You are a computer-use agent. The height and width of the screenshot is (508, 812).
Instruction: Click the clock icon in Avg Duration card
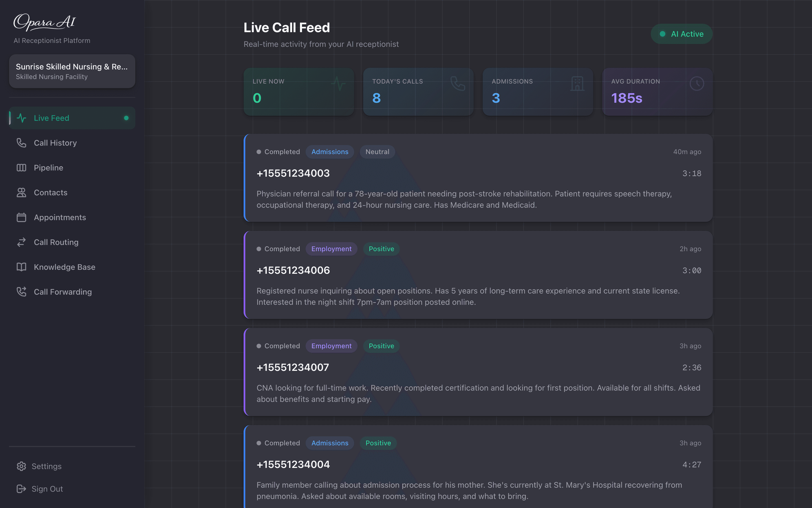click(697, 83)
